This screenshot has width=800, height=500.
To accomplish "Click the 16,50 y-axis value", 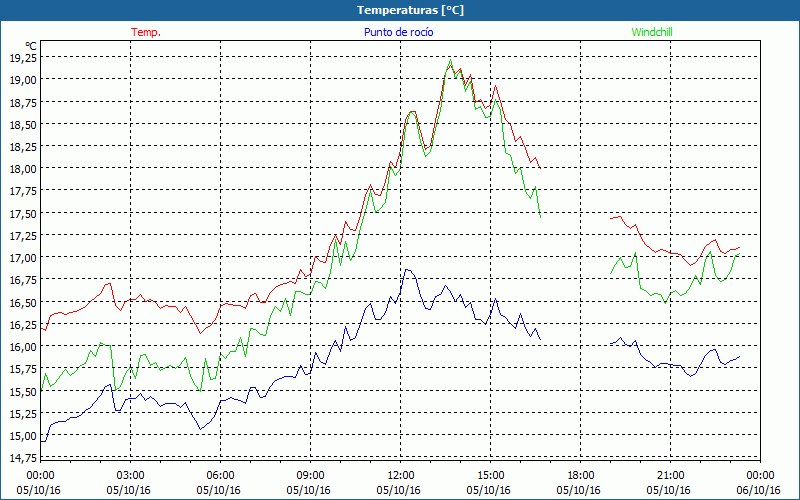I will 23,302.
